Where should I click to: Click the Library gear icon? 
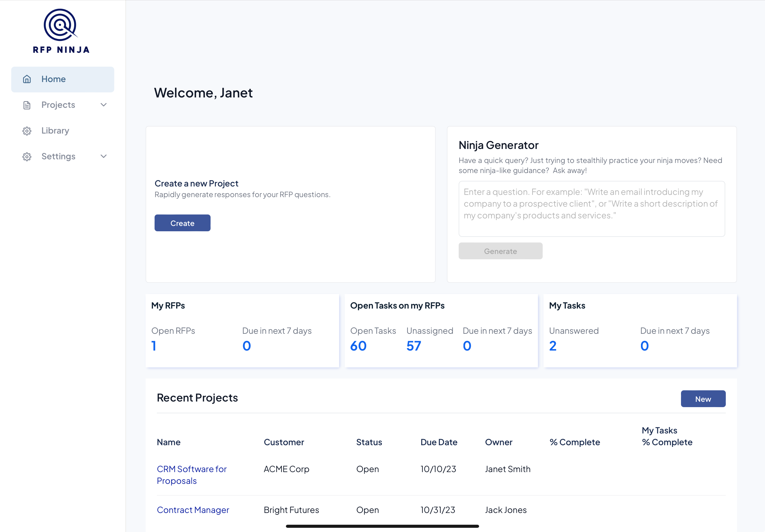27,130
